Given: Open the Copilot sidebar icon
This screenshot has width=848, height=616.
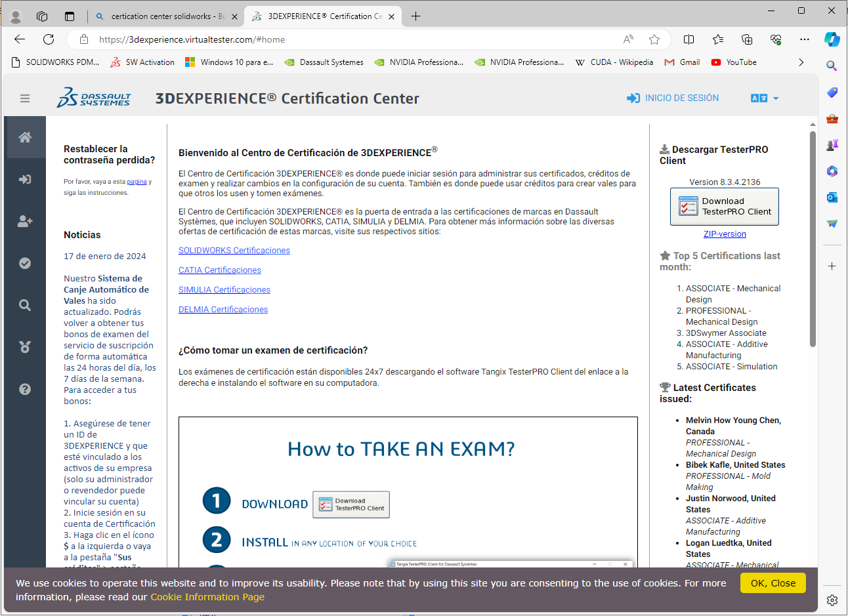Looking at the screenshot, I should pyautogui.click(x=832, y=39).
